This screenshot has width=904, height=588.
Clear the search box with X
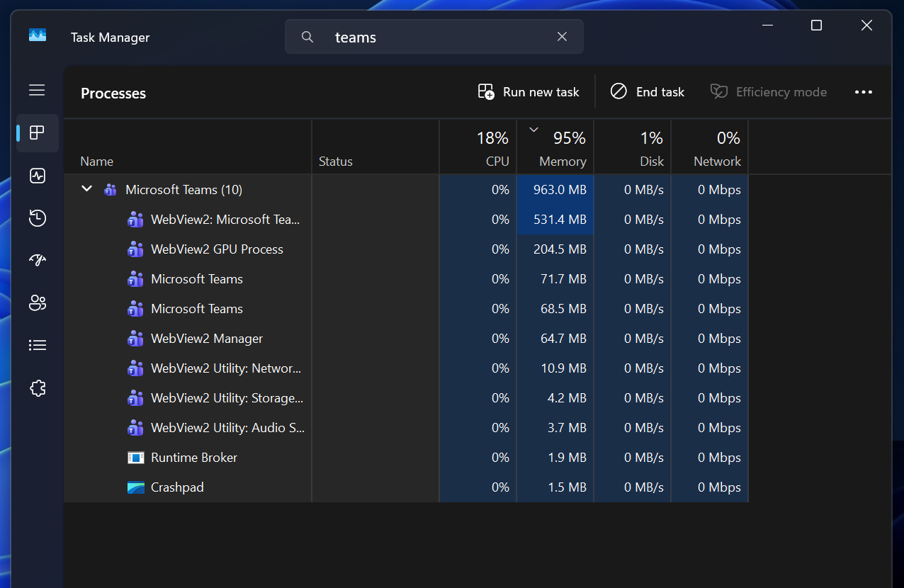[562, 37]
